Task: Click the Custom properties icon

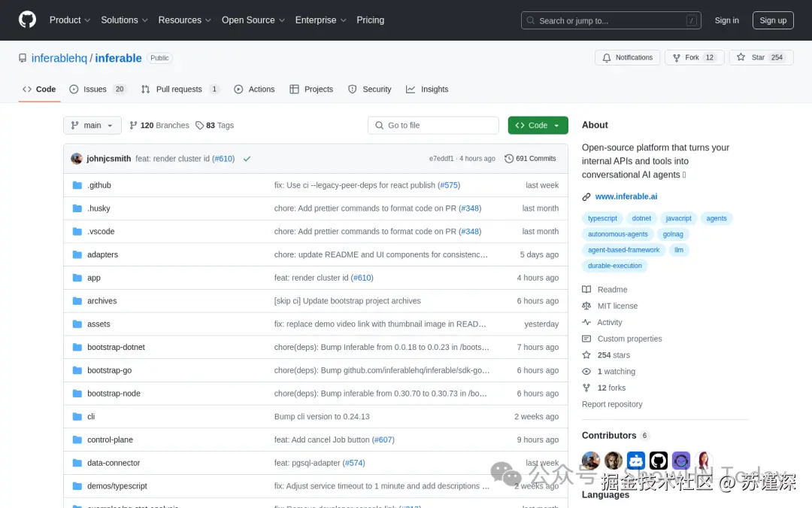Action: click(586, 339)
